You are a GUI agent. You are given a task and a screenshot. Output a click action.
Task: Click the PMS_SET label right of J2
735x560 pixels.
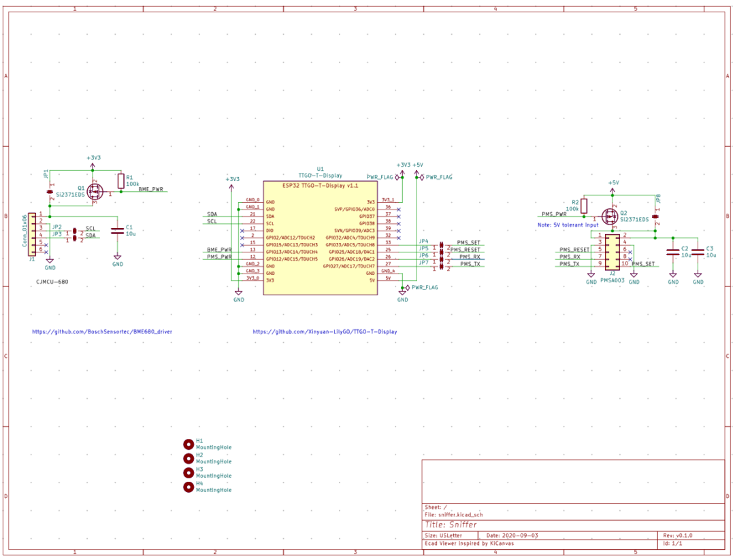643,264
